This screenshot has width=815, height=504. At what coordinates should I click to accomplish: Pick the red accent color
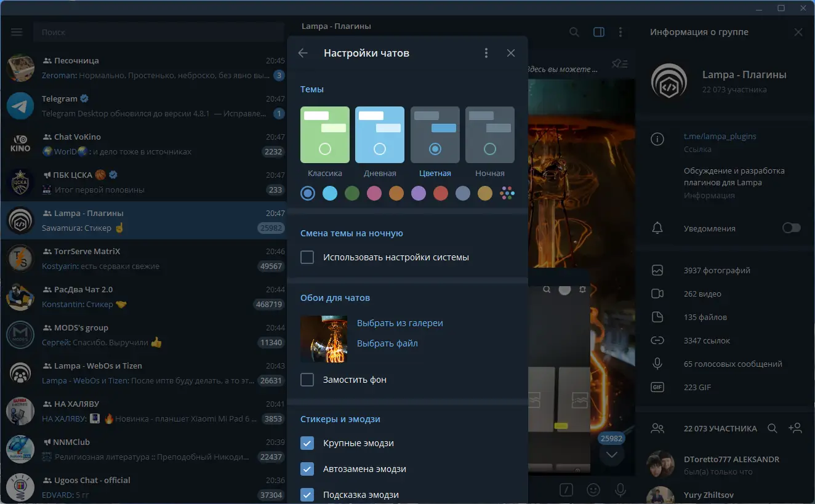click(441, 193)
